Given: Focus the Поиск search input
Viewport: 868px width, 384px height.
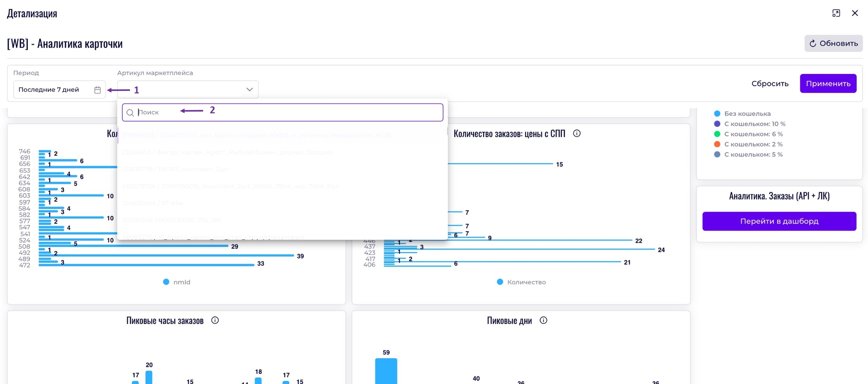Looking at the screenshot, I should (286, 112).
